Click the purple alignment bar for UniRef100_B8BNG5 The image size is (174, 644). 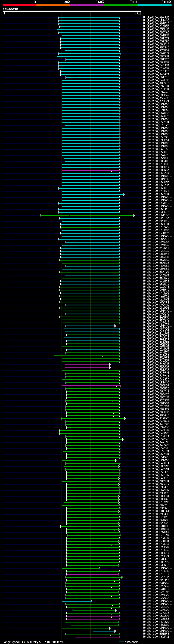click(91, 170)
